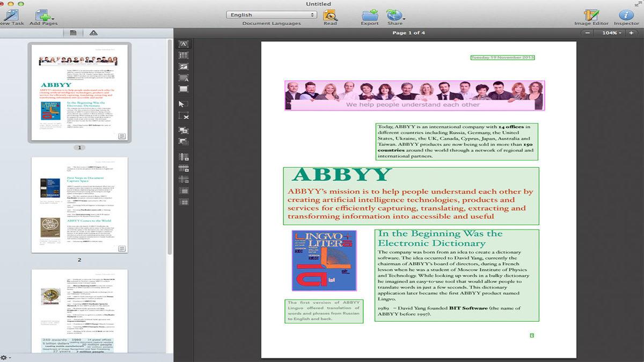The height and width of the screenshot is (362, 644).
Task: Toggle the Inspector panel
Action: coord(626,15)
